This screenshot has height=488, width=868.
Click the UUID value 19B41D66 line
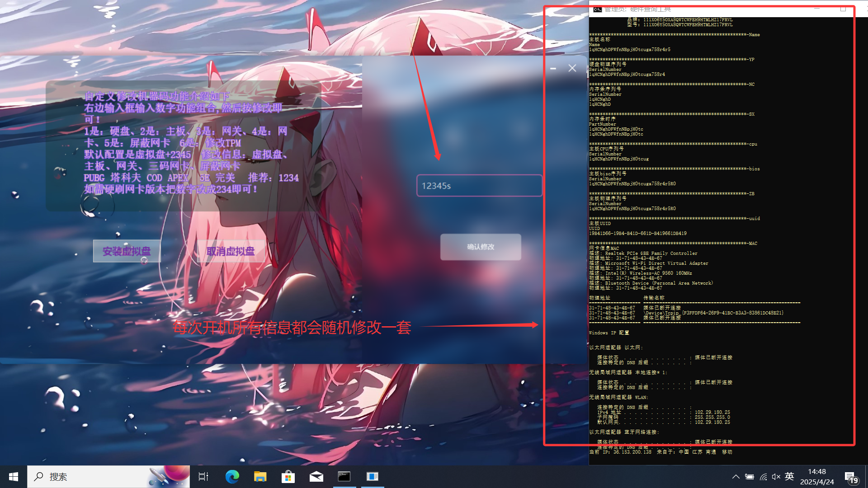(638, 234)
